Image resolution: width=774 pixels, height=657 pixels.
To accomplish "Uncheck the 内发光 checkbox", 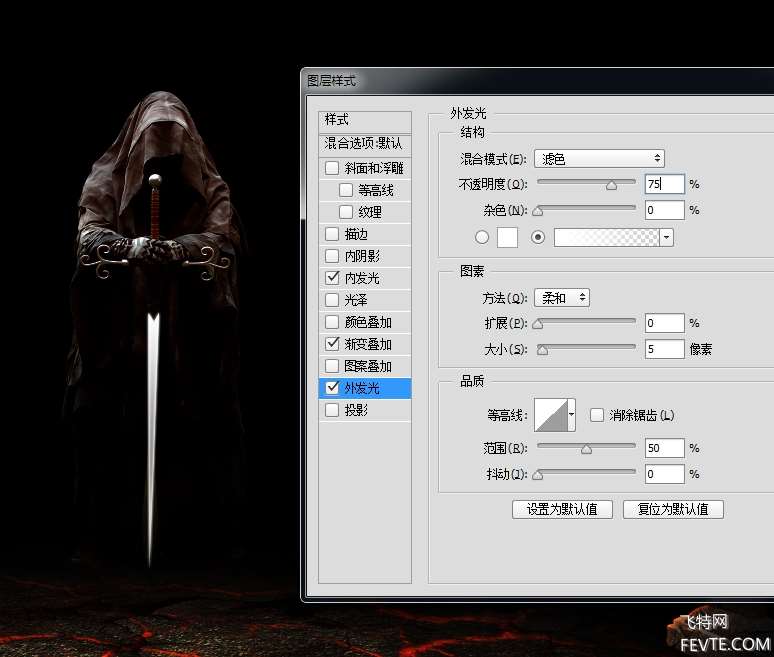I will pos(332,277).
